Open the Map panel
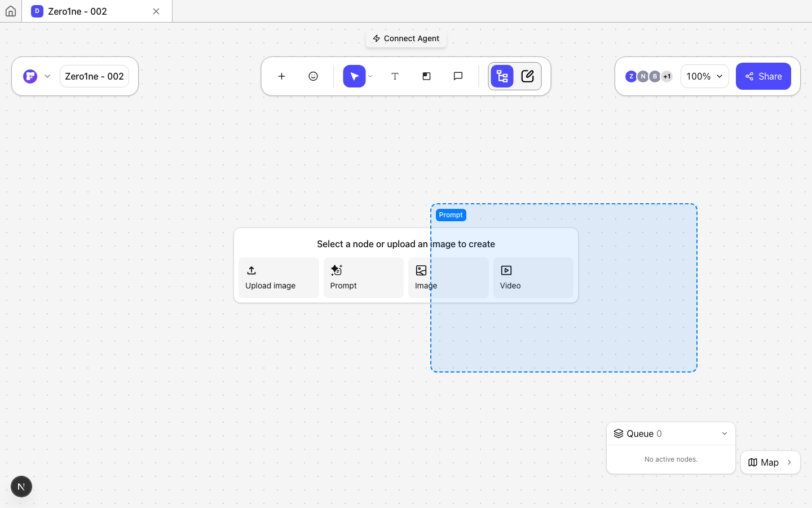The width and height of the screenshot is (812, 508). (x=770, y=462)
